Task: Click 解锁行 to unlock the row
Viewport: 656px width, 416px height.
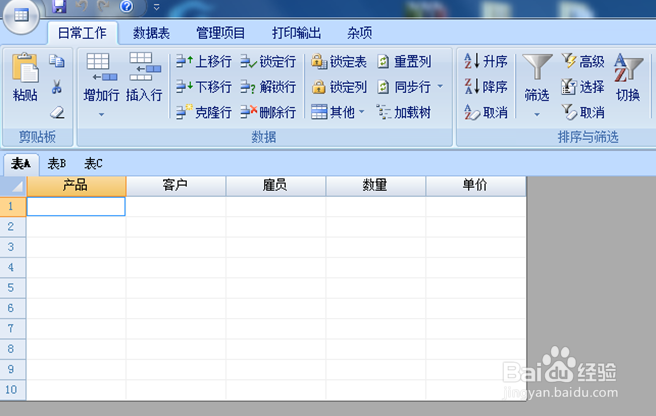Action: pyautogui.click(x=268, y=87)
